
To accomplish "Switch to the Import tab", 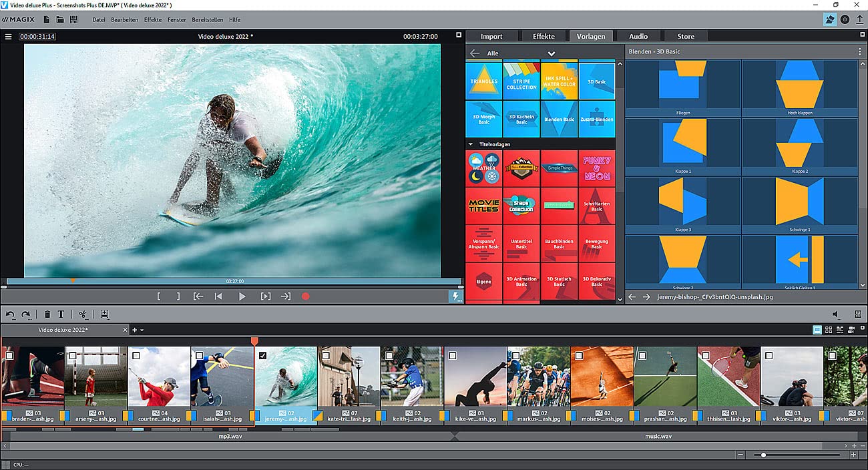I will (491, 36).
